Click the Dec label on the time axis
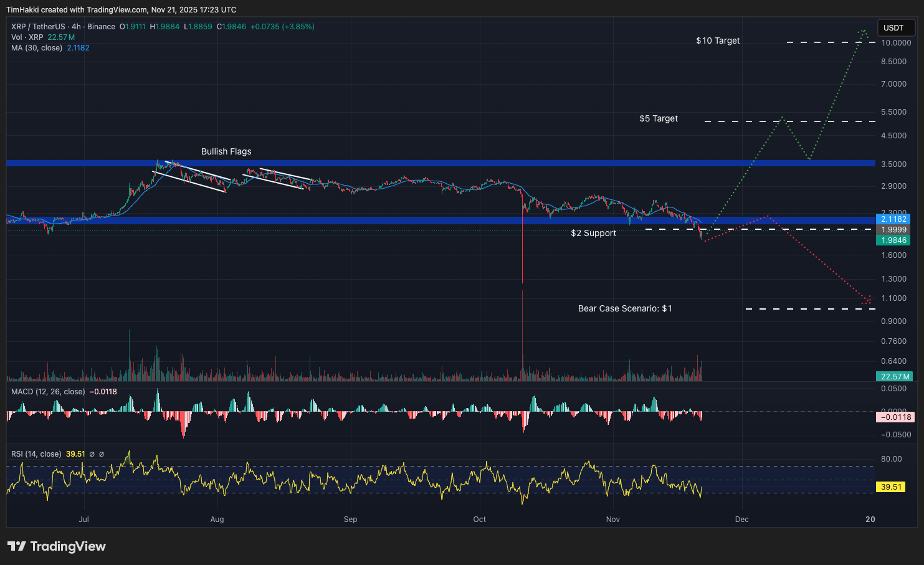 coord(741,519)
